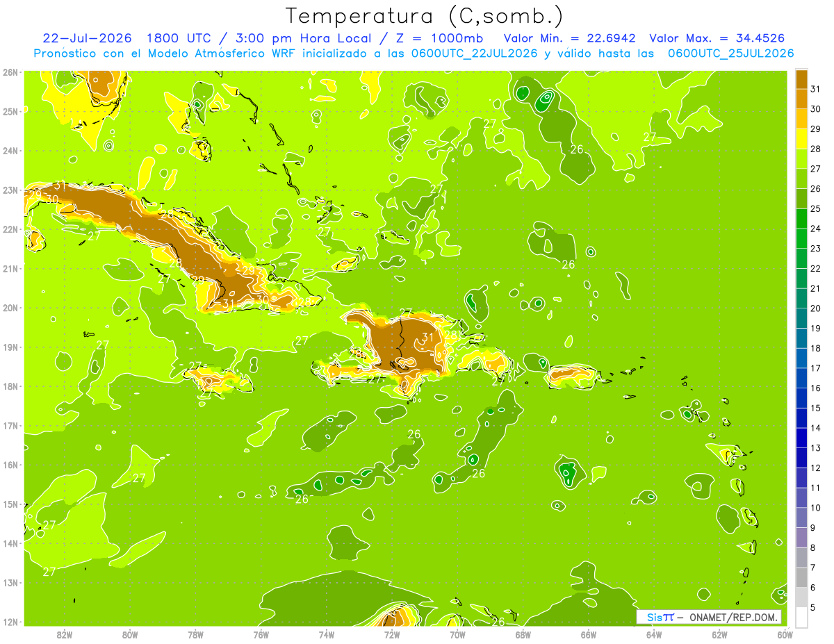The height and width of the screenshot is (644, 834).
Task: Click the '74W' longitude axis label
Action: (327, 634)
